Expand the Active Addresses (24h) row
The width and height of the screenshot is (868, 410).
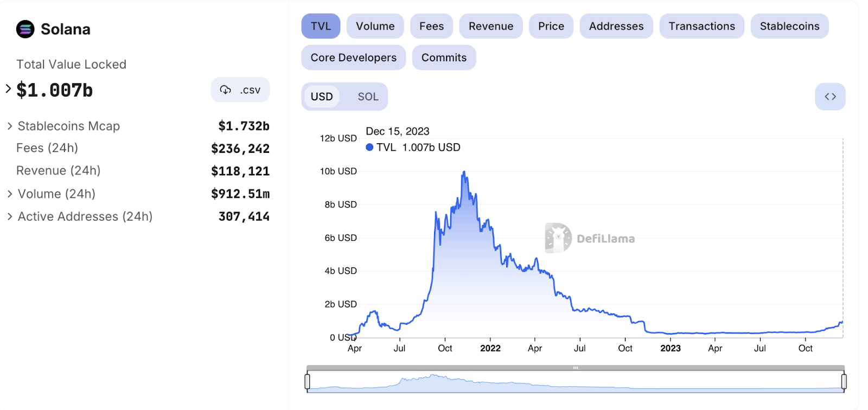(10, 216)
